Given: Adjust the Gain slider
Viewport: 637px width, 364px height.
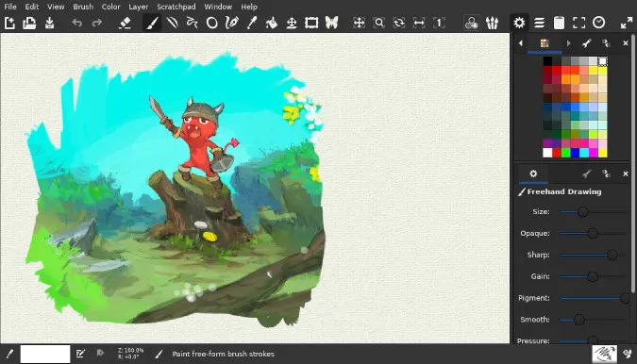Looking at the screenshot, I should point(593,276).
